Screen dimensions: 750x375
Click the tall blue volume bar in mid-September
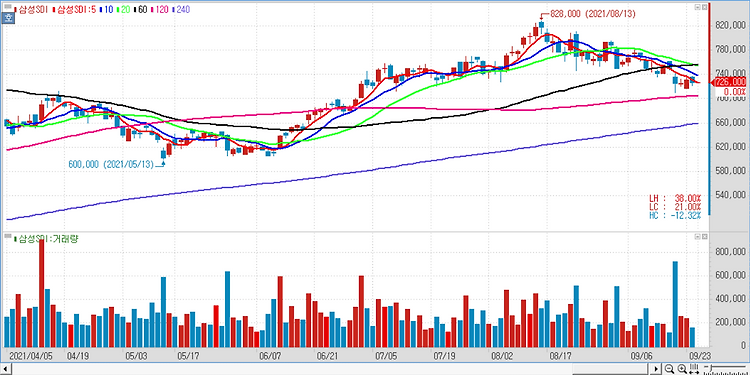tap(675, 304)
